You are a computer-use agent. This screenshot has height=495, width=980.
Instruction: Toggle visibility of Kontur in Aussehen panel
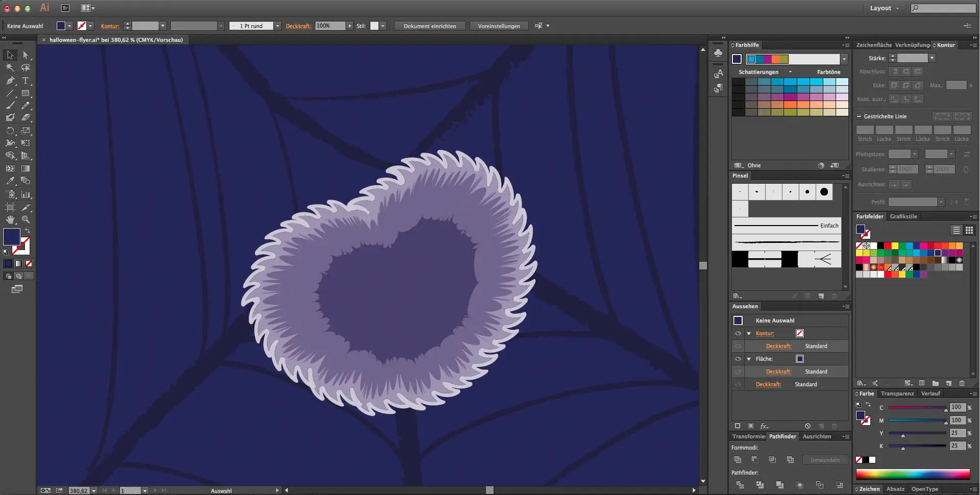(738, 333)
